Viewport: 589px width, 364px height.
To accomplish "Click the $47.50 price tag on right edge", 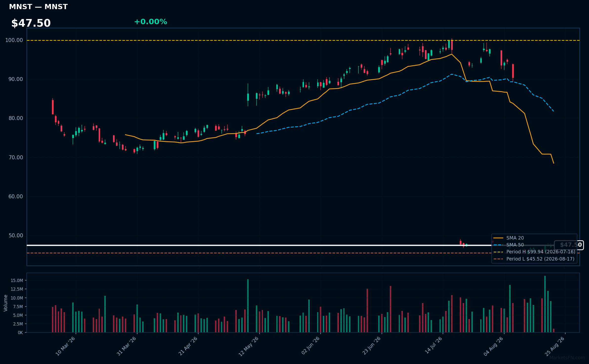I will [569, 245].
